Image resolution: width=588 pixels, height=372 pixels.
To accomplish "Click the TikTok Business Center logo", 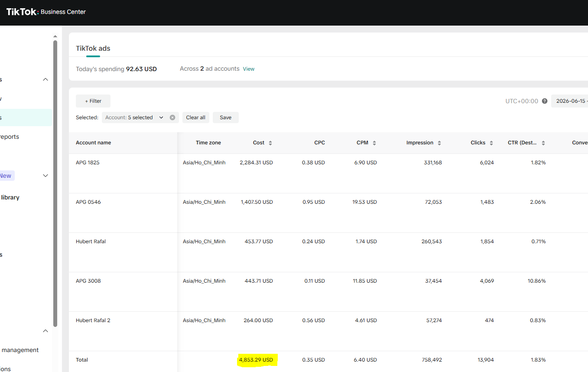I will click(x=46, y=12).
